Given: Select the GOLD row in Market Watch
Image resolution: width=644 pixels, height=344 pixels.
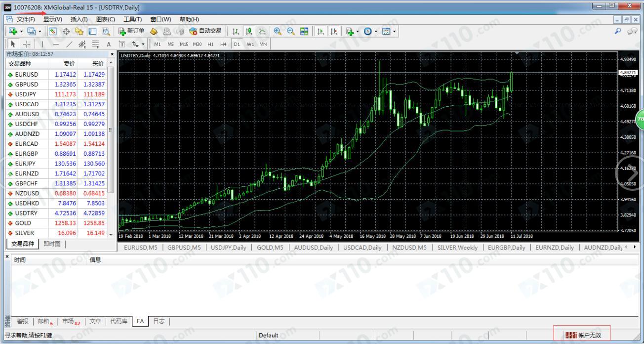Looking at the screenshot, I should pyautogui.click(x=56, y=223).
